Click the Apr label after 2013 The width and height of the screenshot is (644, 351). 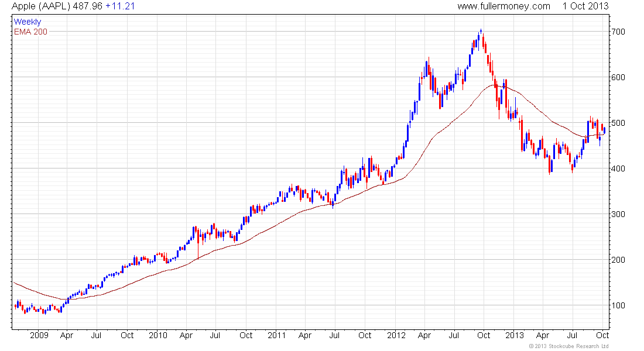tap(543, 335)
